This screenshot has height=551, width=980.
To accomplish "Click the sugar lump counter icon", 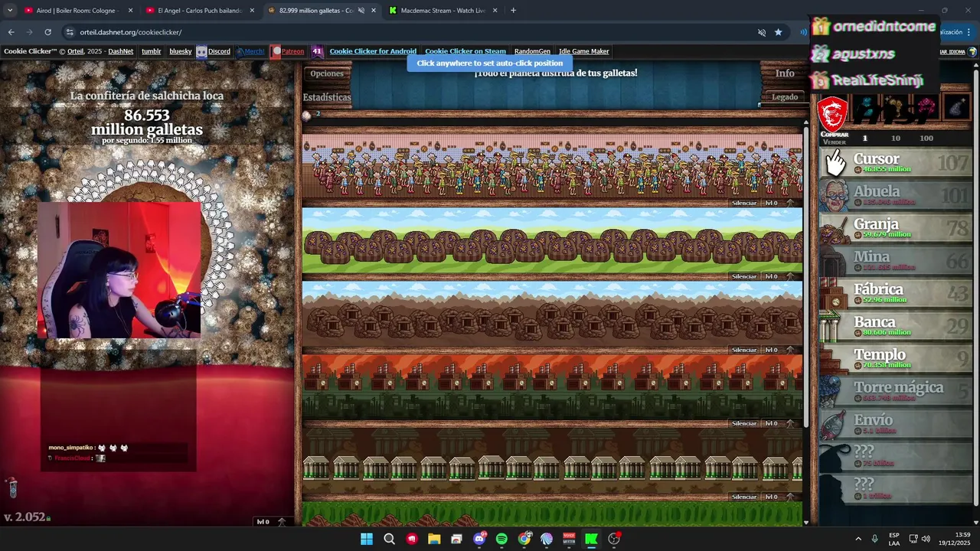I will click(x=307, y=115).
